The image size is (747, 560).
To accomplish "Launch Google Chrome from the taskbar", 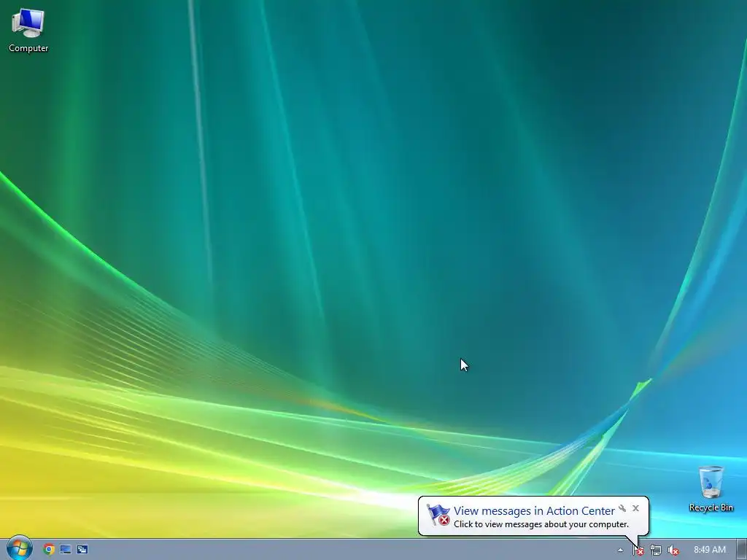I will point(49,550).
